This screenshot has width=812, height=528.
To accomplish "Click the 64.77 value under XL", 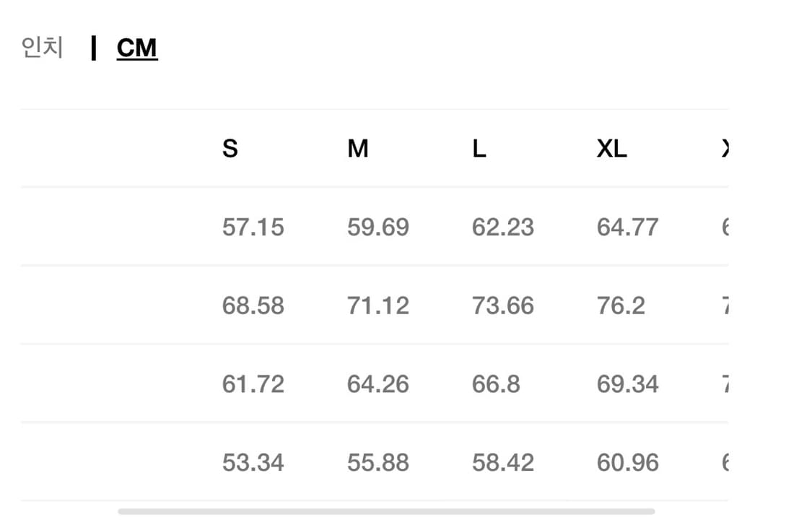I will (x=627, y=228).
